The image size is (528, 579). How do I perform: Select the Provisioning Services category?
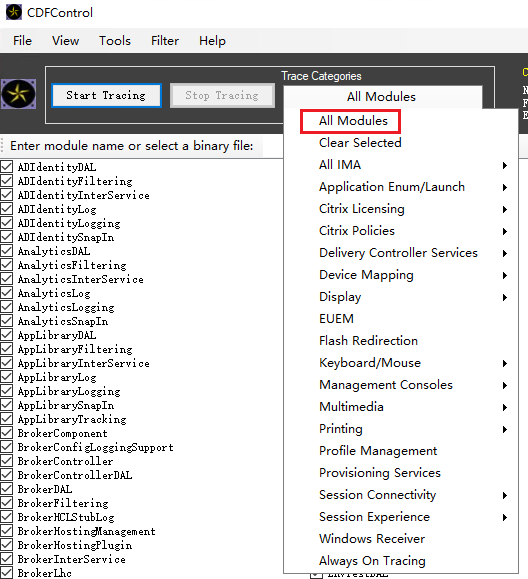(380, 473)
